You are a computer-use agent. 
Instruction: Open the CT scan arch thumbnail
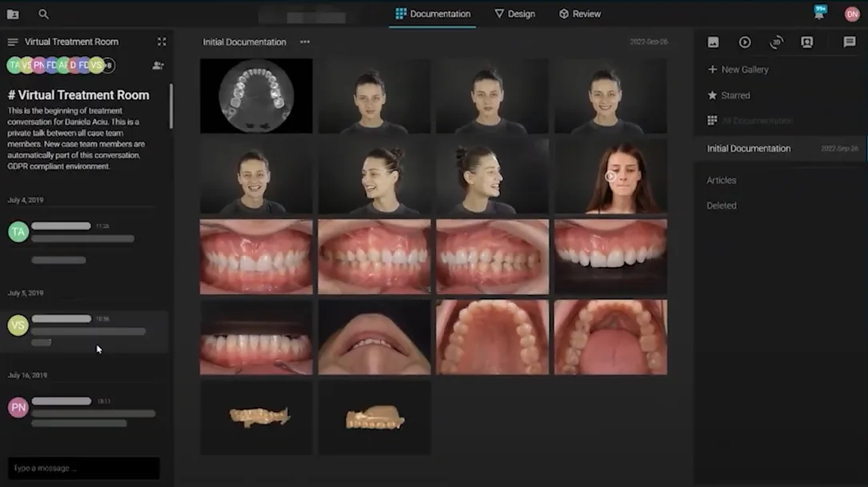[256, 96]
